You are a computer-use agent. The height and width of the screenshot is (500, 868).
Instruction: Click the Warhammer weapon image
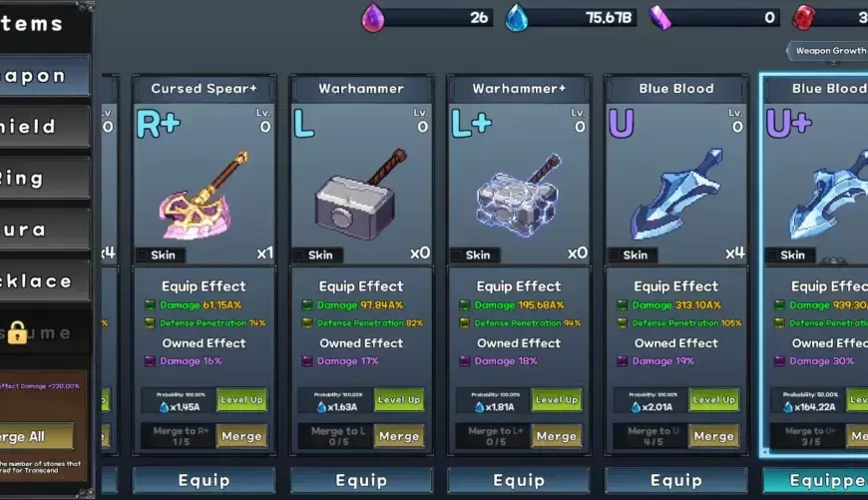361,194
